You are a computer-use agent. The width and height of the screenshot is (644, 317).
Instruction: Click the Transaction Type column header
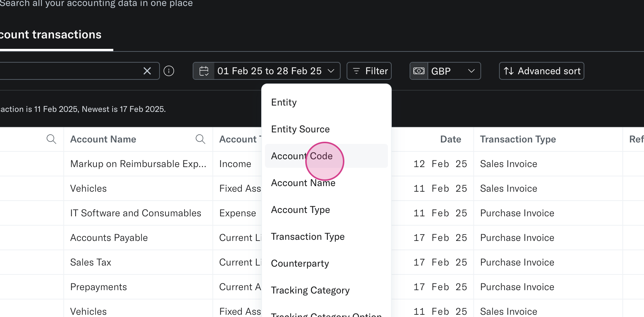tap(518, 139)
